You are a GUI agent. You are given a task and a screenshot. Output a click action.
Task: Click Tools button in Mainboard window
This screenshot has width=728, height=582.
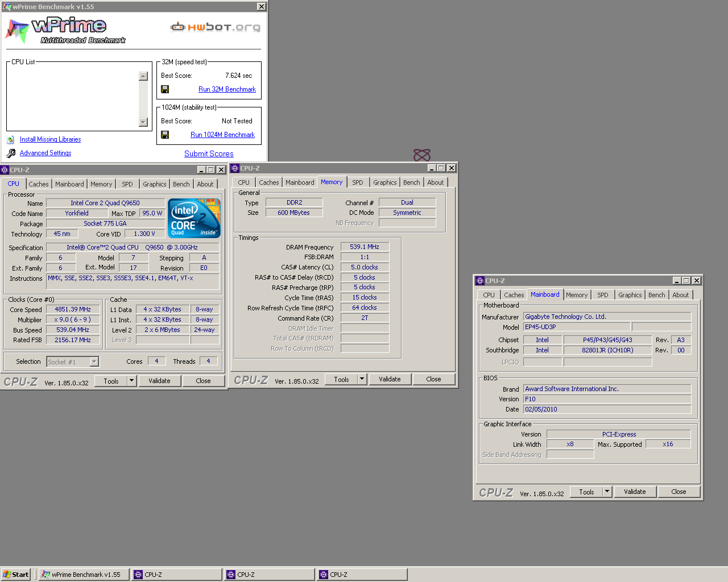coord(586,492)
